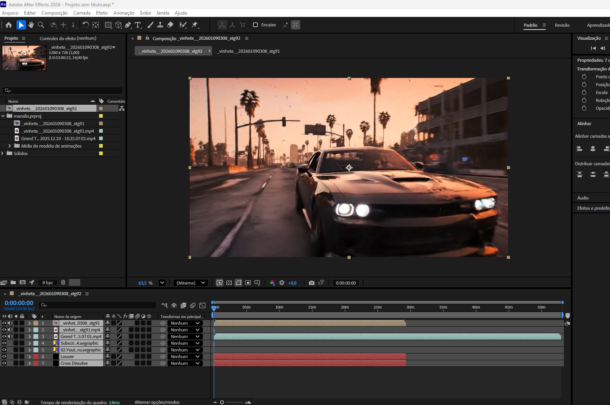Image resolution: width=610 pixels, height=405 pixels.
Task: Click the Alternar opções/modos button
Action: click(155, 402)
